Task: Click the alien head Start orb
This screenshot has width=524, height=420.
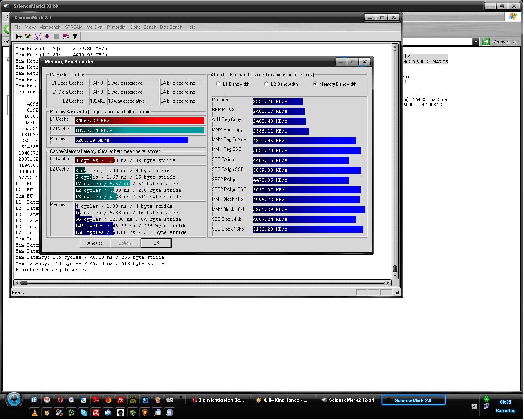Action: [13, 400]
